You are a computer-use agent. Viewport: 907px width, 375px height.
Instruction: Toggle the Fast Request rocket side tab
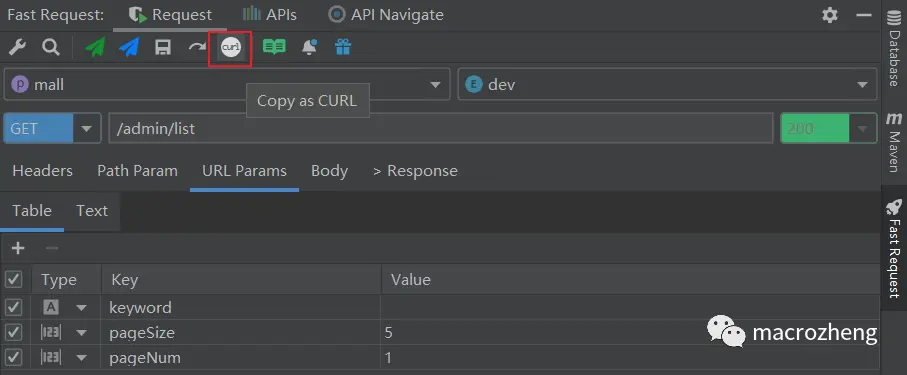tap(894, 249)
